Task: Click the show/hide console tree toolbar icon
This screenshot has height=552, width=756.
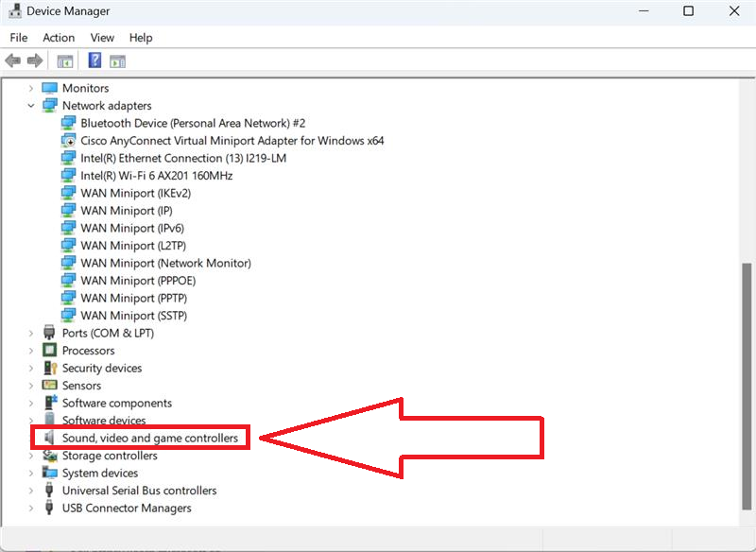Action: (65, 61)
